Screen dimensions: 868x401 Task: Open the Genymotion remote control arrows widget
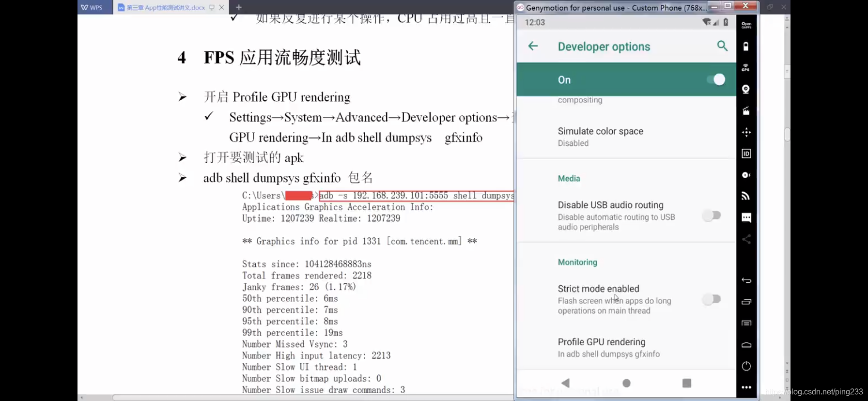[x=746, y=132]
